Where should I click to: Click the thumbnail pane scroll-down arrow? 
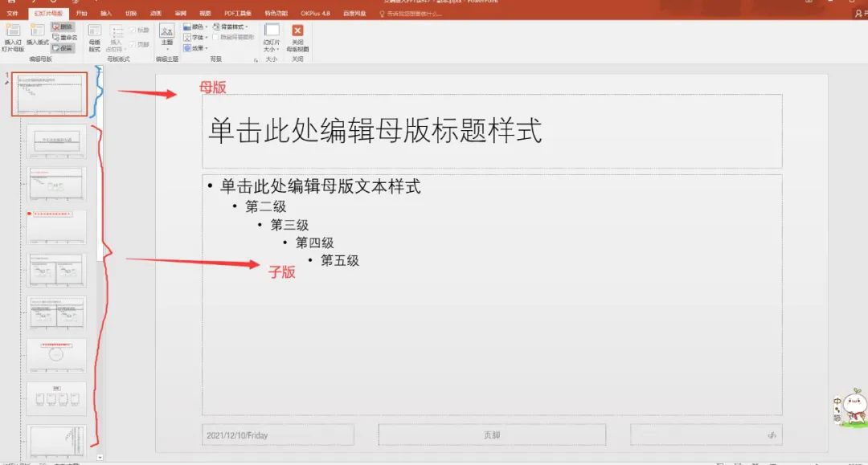(x=100, y=457)
